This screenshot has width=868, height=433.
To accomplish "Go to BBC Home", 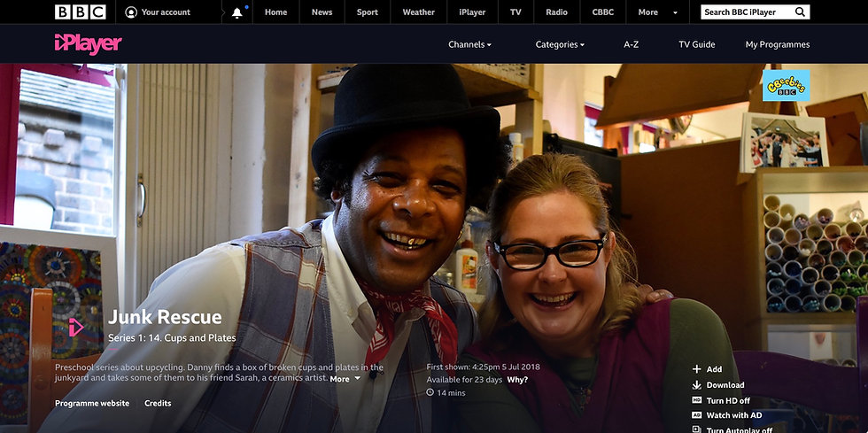I will 275,12.
